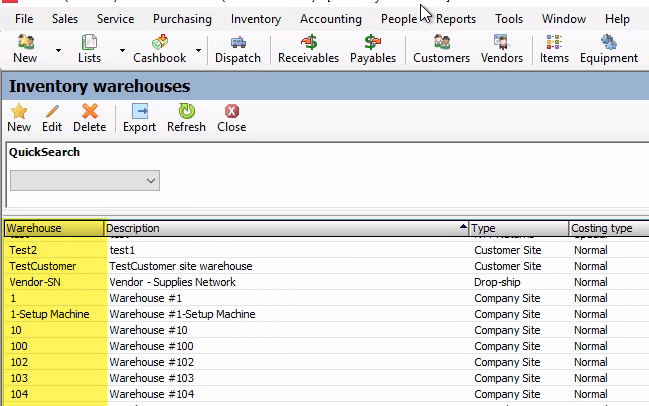Viewport: 649px width, 406px height.
Task: Sort by the Description column header
Action: [286, 228]
